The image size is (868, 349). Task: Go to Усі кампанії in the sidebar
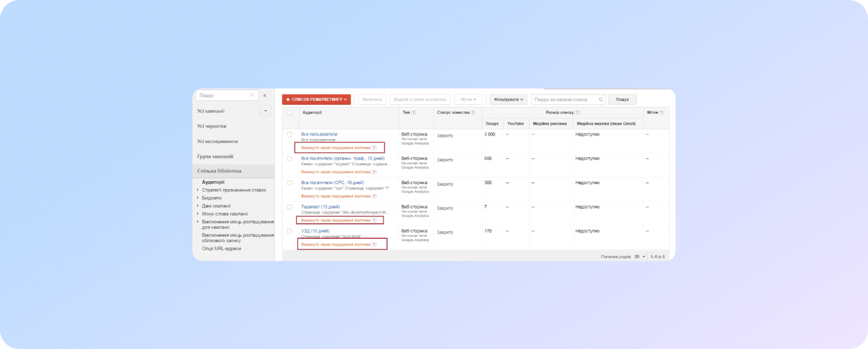tap(211, 111)
